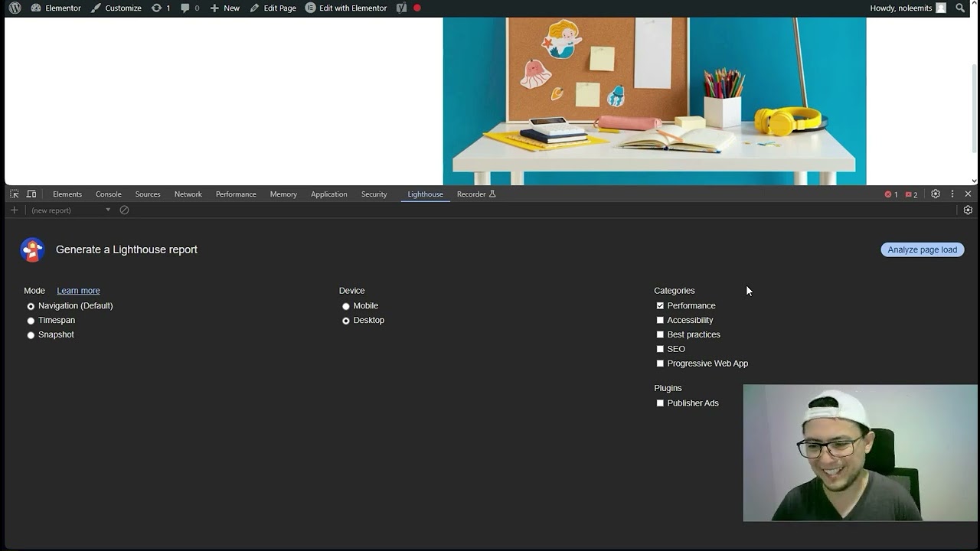Open DevTools three-dot menu
This screenshot has height=551, width=980.
point(952,194)
